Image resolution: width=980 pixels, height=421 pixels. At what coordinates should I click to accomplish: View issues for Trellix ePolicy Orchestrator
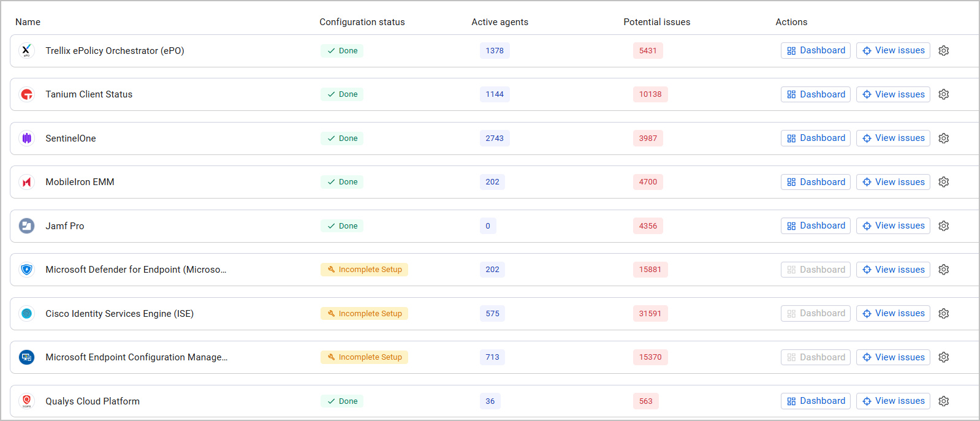coord(893,51)
